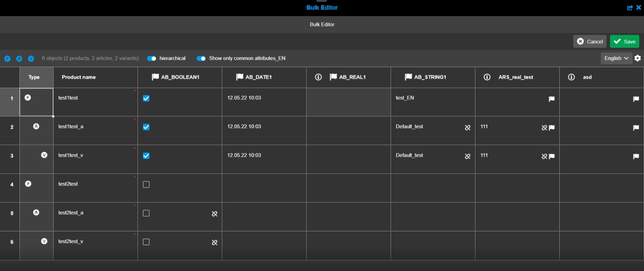The width and height of the screenshot is (644, 271).
Task: Click the product name cell test2test_v
Action: tap(95, 246)
